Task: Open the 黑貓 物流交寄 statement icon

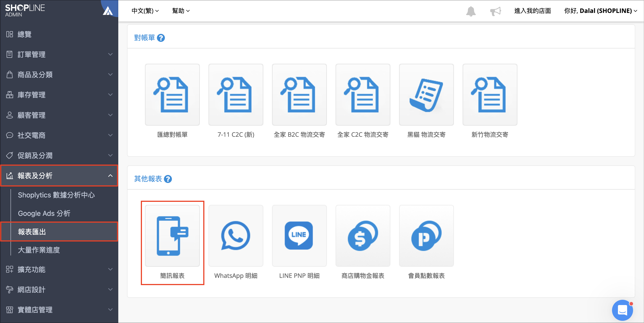Action: [x=426, y=95]
